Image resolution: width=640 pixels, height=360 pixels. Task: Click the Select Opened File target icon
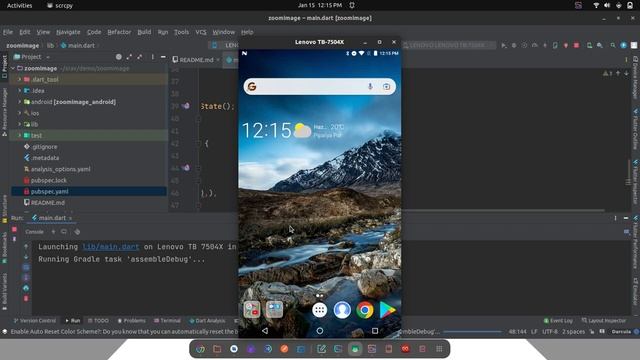(x=118, y=57)
